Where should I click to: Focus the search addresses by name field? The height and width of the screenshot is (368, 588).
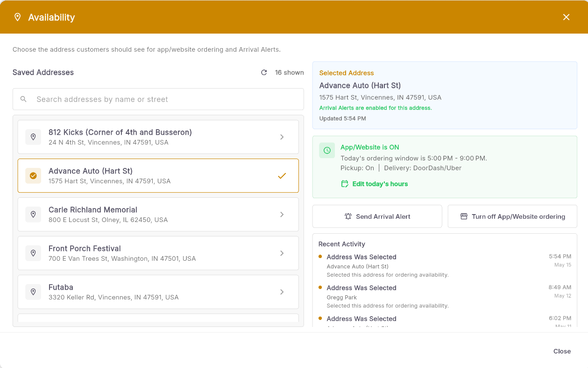158,99
